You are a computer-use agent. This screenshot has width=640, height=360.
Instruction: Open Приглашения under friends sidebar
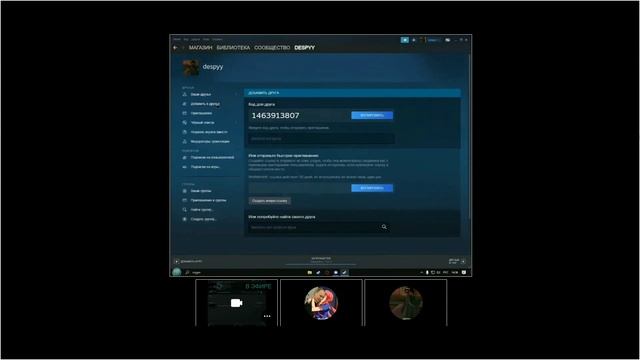click(201, 113)
